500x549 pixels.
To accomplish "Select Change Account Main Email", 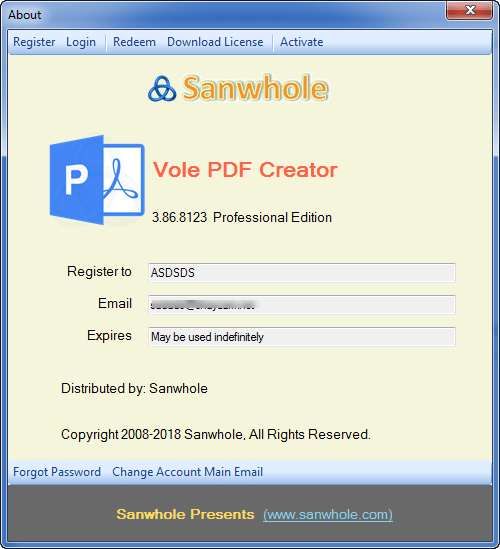I will click(187, 472).
